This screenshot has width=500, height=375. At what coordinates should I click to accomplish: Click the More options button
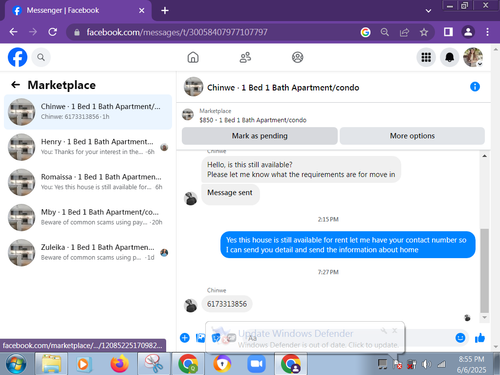click(x=412, y=136)
